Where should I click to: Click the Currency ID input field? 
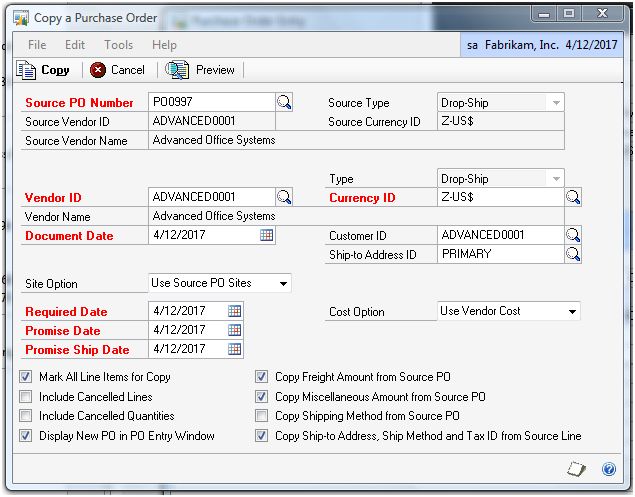click(501, 197)
